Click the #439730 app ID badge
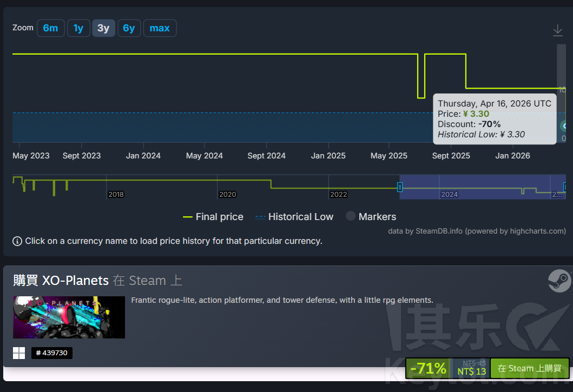 point(52,353)
